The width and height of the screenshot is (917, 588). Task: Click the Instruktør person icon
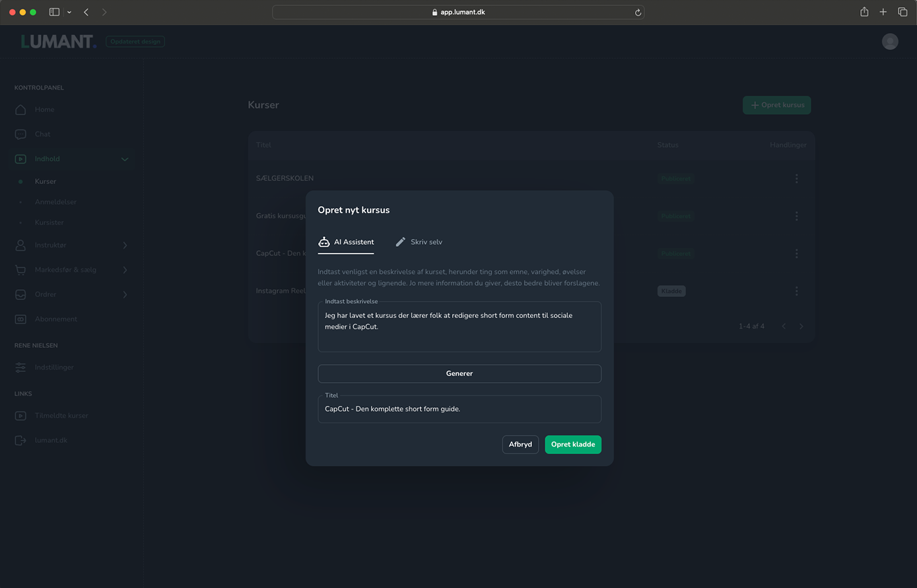[x=20, y=245]
